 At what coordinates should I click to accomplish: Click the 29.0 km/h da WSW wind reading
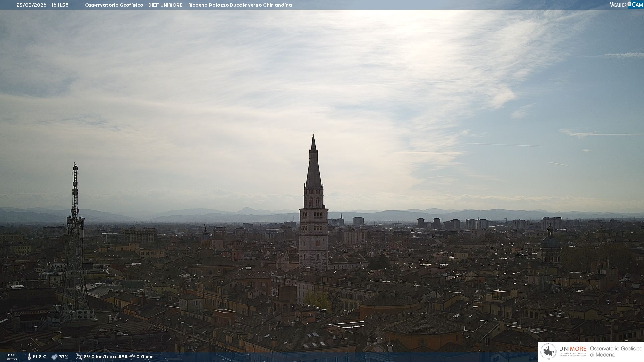point(106,357)
